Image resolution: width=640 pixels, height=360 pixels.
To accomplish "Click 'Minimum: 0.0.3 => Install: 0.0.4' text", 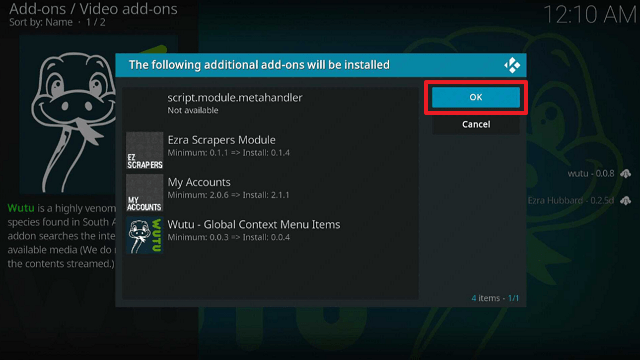I will tap(229, 237).
